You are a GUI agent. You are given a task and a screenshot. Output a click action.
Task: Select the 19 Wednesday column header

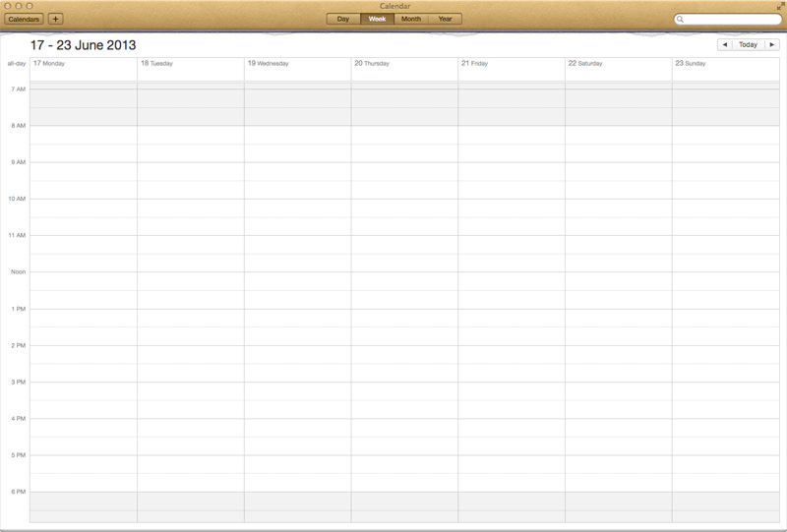[x=298, y=69]
